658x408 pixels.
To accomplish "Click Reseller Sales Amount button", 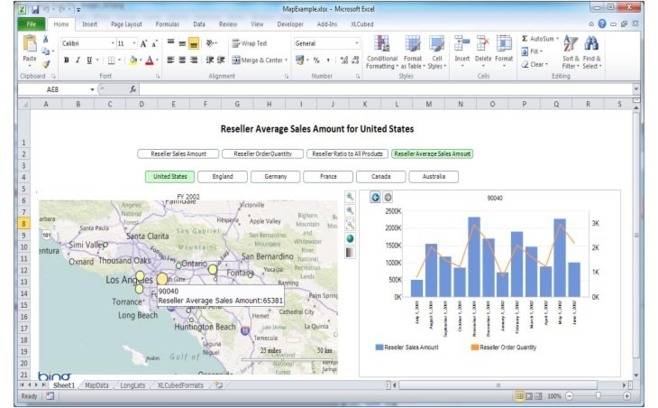I will 178,154.
